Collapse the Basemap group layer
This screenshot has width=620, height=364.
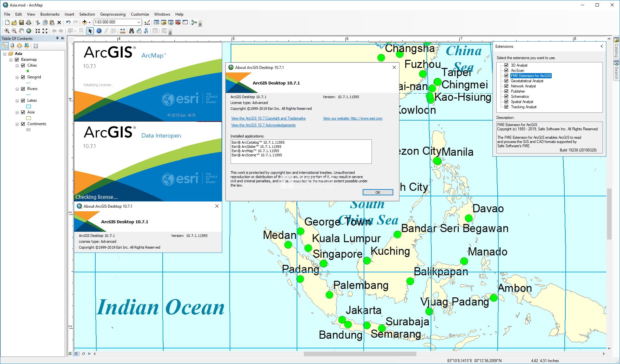[x=11, y=59]
